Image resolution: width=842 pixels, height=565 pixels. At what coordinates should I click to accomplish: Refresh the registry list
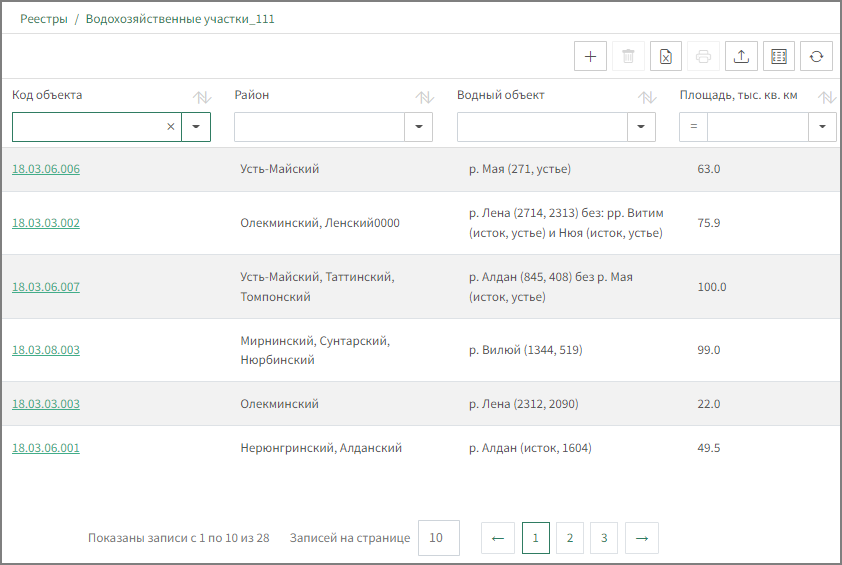click(x=816, y=57)
